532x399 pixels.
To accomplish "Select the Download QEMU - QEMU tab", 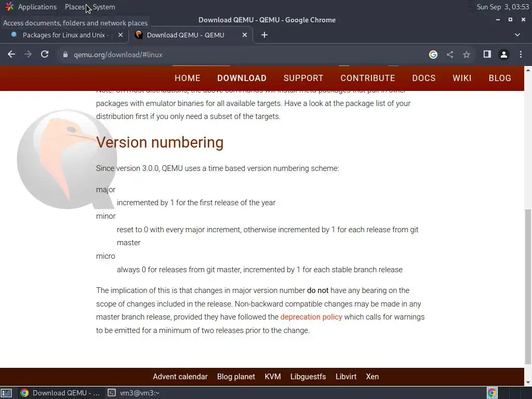I will coord(185,35).
